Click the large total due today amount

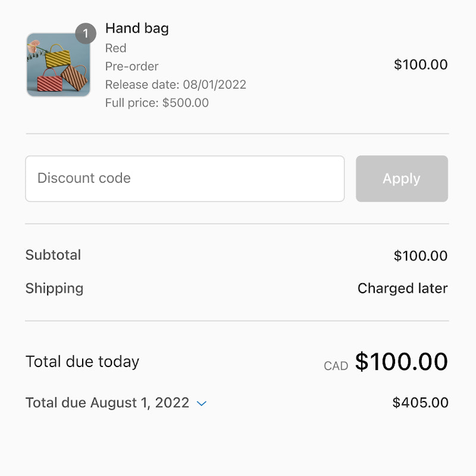click(x=402, y=362)
